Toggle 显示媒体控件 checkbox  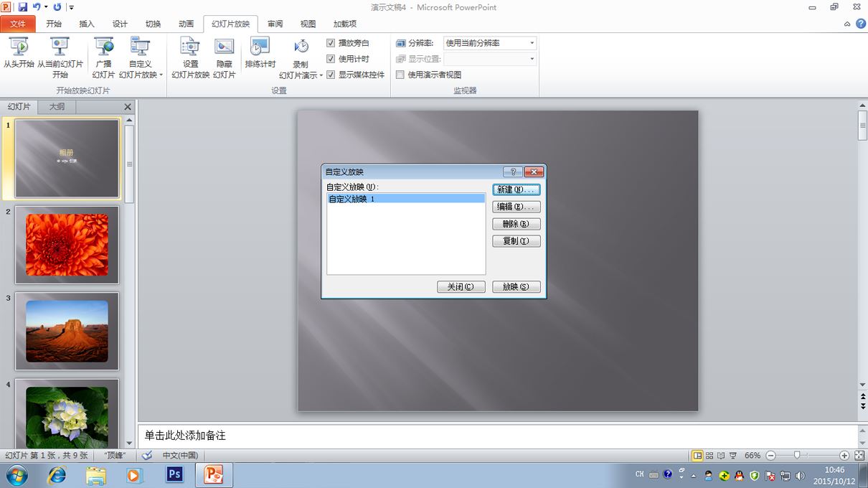tap(331, 75)
